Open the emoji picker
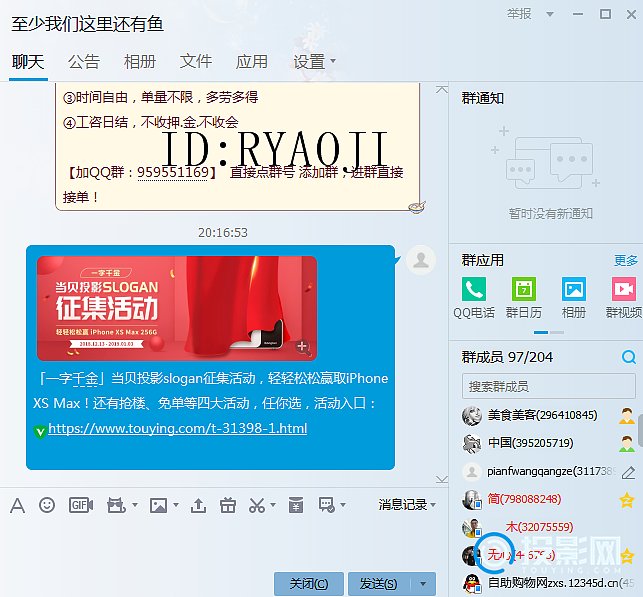643x597 pixels. pos(47,505)
